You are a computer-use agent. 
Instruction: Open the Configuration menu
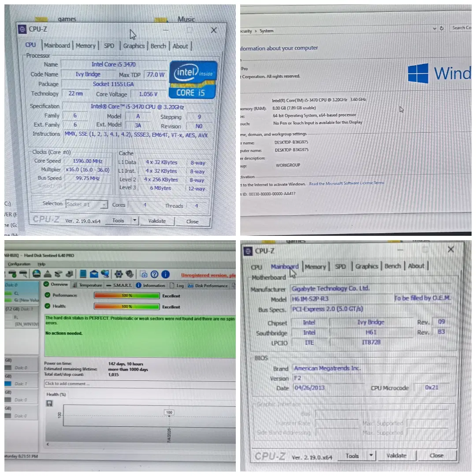(19, 264)
